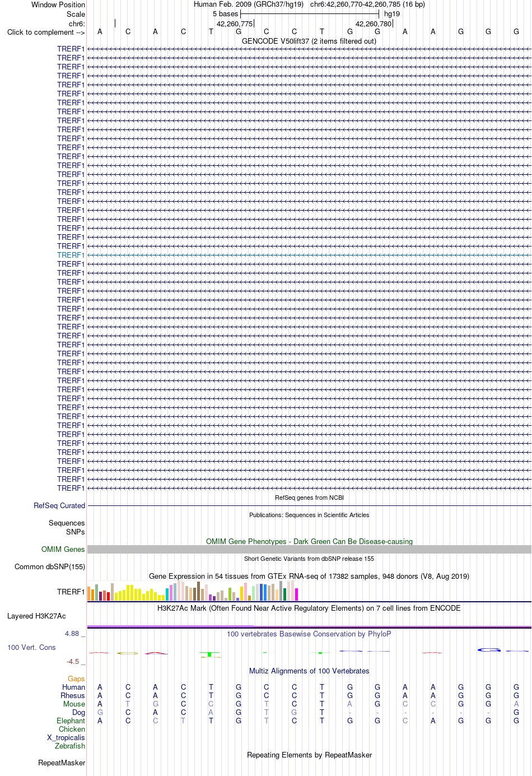Screen dimensions: 532x776
Task: Click the magenta last bar in GTEx chart
Action: click(297, 594)
